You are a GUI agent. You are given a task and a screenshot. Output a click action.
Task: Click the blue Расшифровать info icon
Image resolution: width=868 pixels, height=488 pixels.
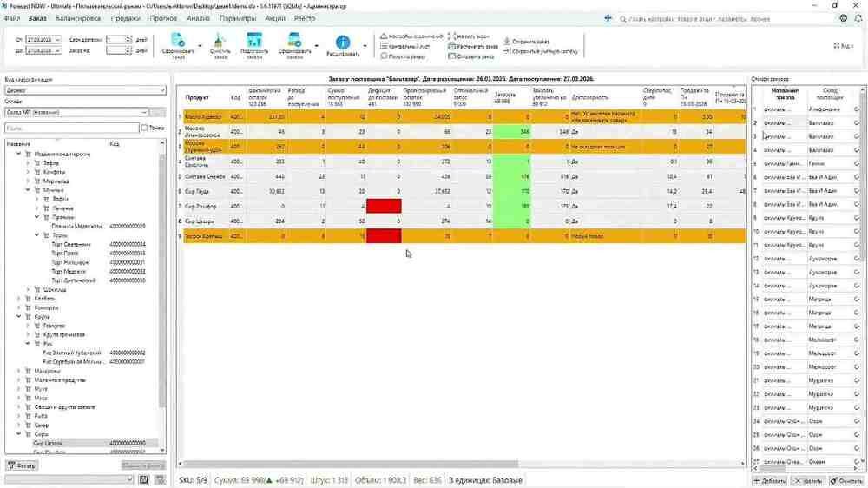pos(343,42)
